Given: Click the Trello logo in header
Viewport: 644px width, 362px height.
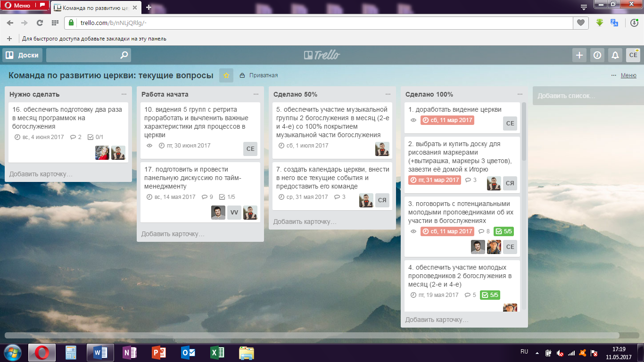Looking at the screenshot, I should point(322,55).
